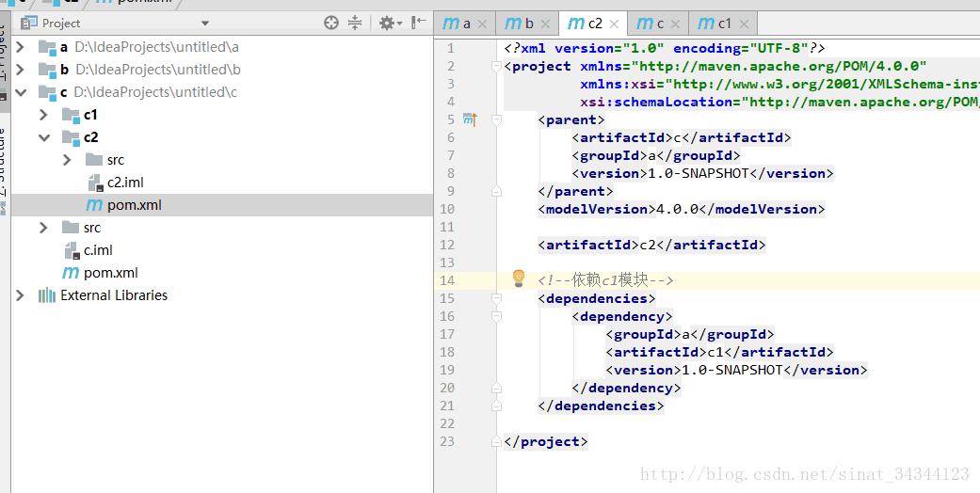This screenshot has width=980, height=493.
Task: Click the scroll from source target icon
Action: pos(331,24)
